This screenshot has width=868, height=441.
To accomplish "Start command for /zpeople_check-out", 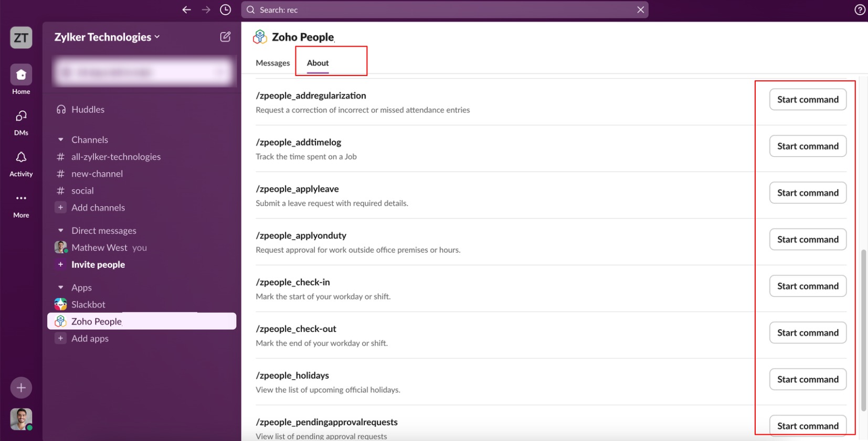I will (x=808, y=333).
